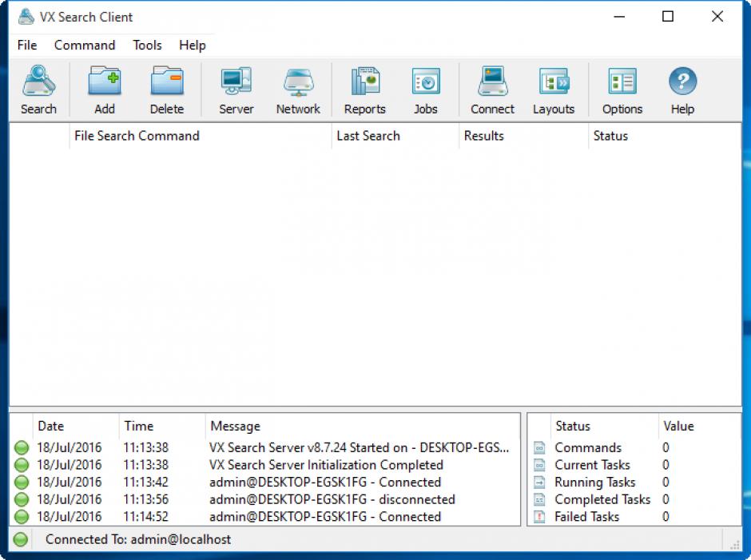Click the Status column header in command list
The width and height of the screenshot is (751, 560).
664,136
